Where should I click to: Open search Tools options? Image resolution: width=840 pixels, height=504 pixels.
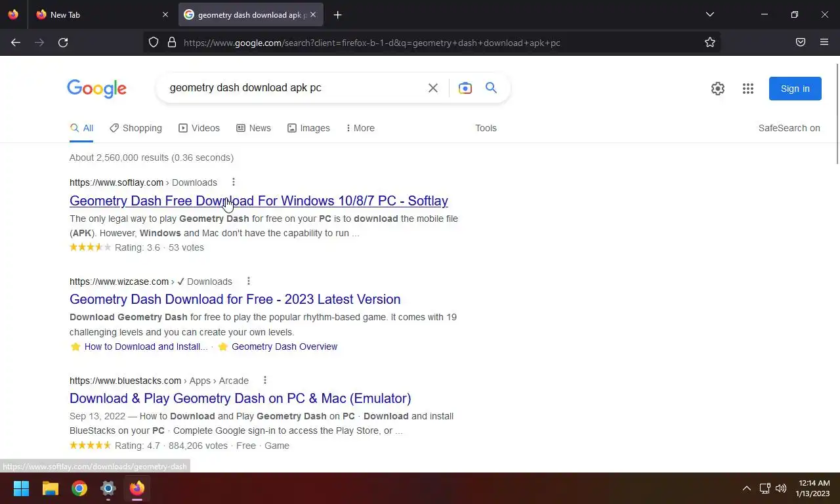486,128
